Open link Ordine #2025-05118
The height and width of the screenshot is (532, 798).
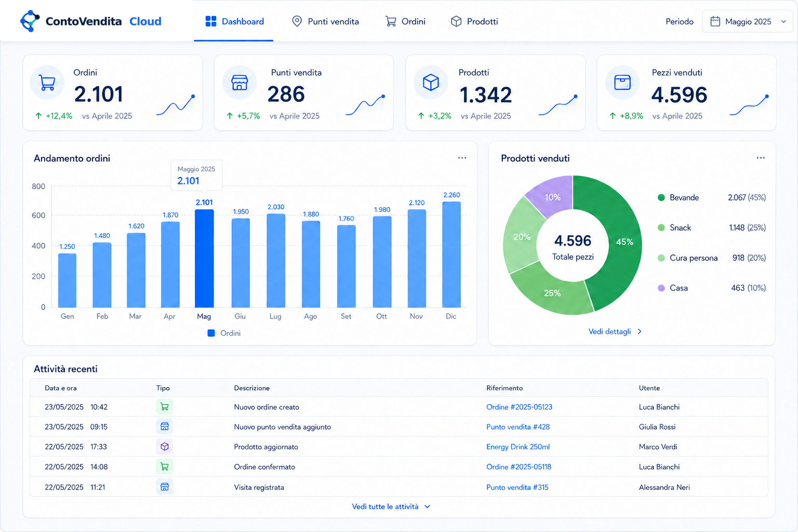coord(518,467)
